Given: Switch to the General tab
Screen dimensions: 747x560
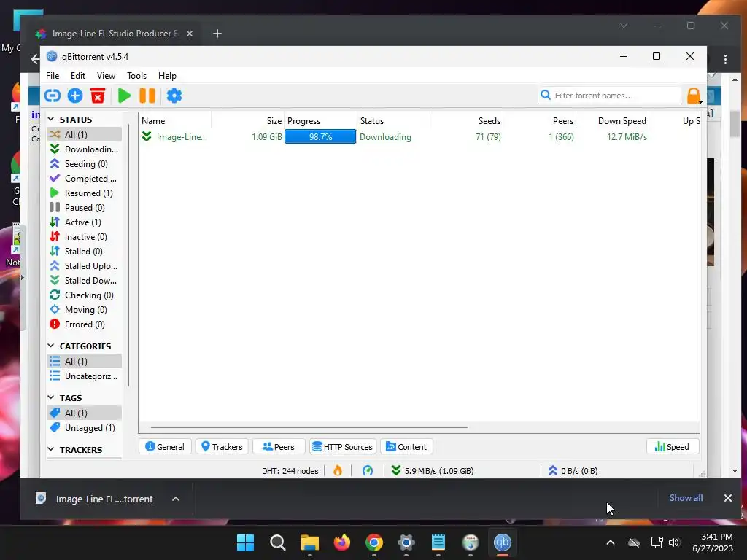Looking at the screenshot, I should [x=165, y=447].
